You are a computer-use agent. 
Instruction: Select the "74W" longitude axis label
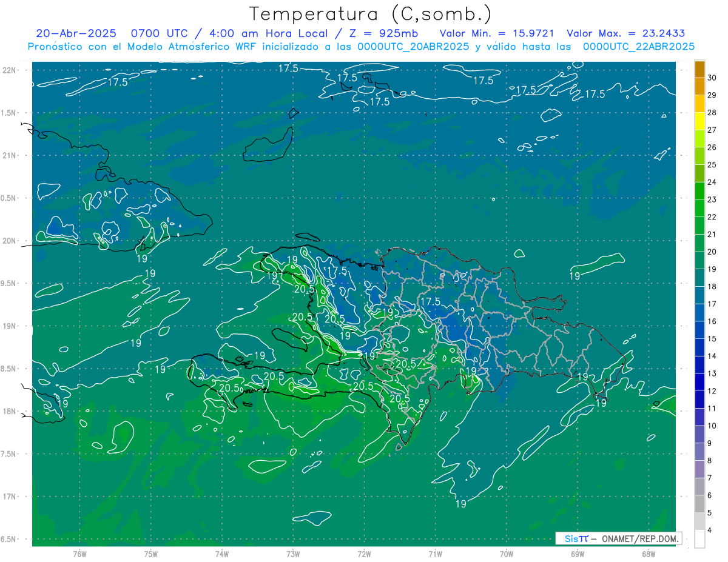coord(222,554)
